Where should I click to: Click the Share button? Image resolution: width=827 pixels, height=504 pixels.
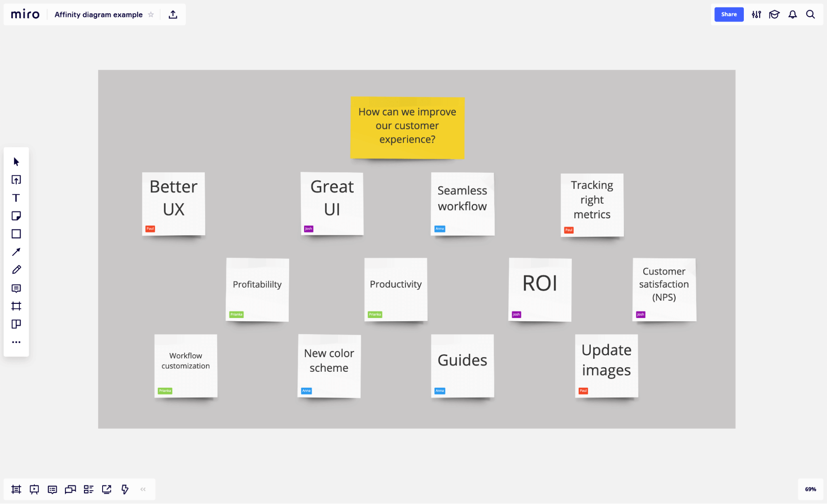pos(729,14)
